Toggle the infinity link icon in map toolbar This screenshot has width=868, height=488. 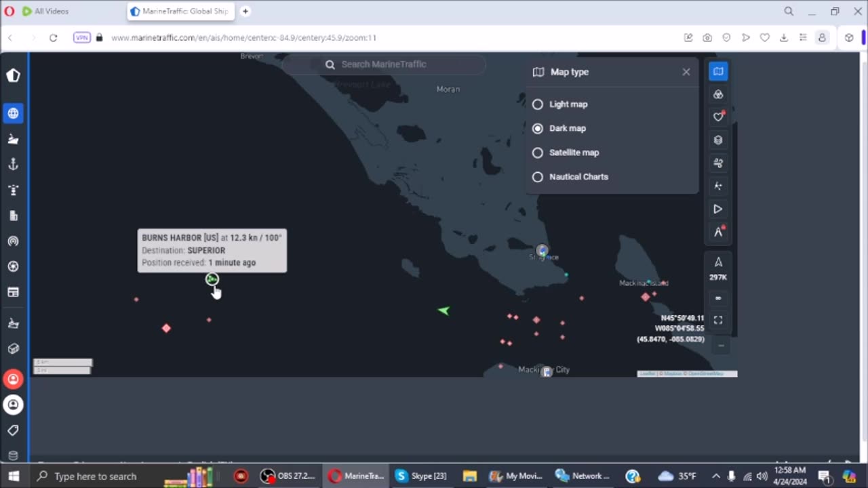(718, 298)
